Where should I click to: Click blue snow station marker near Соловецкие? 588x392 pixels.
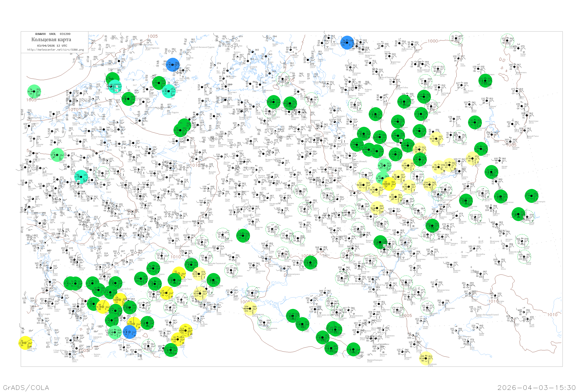click(x=347, y=43)
